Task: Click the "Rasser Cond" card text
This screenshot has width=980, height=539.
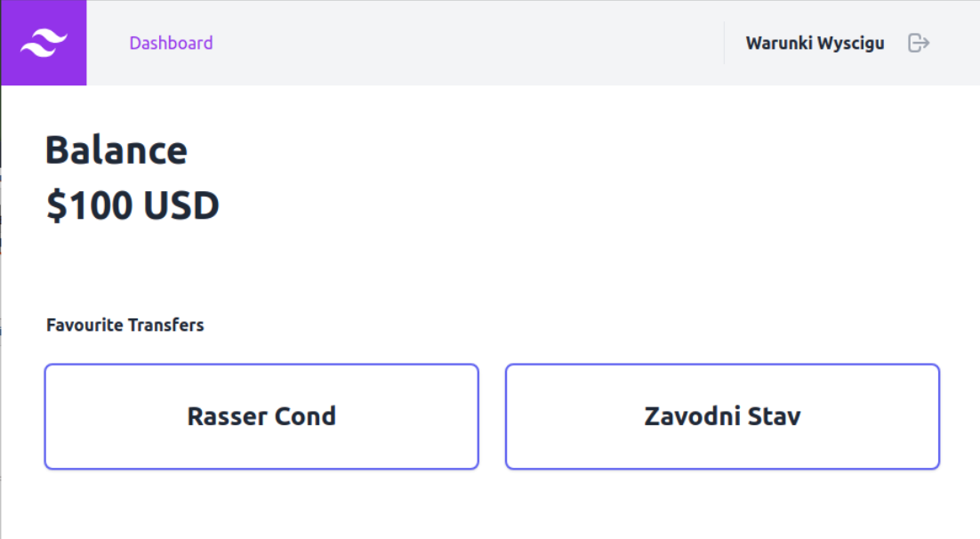Action: click(261, 416)
